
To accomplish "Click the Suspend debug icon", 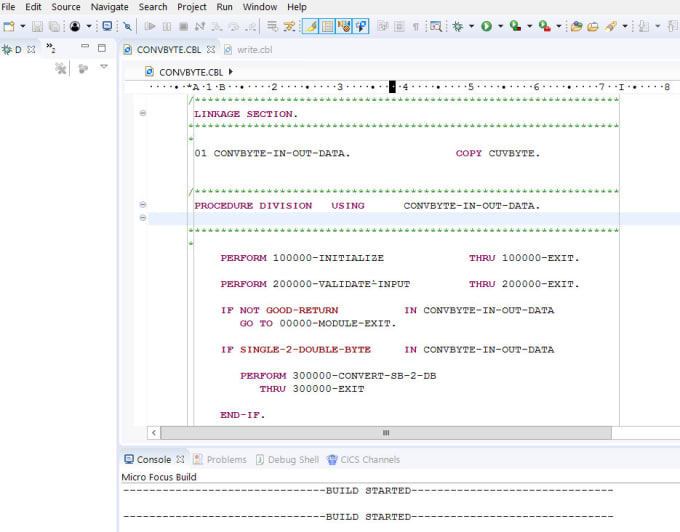I will [167, 26].
